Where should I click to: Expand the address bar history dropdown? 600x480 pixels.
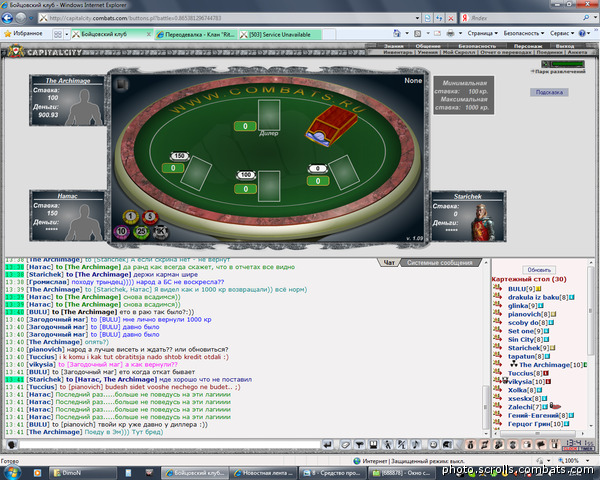tap(417, 18)
